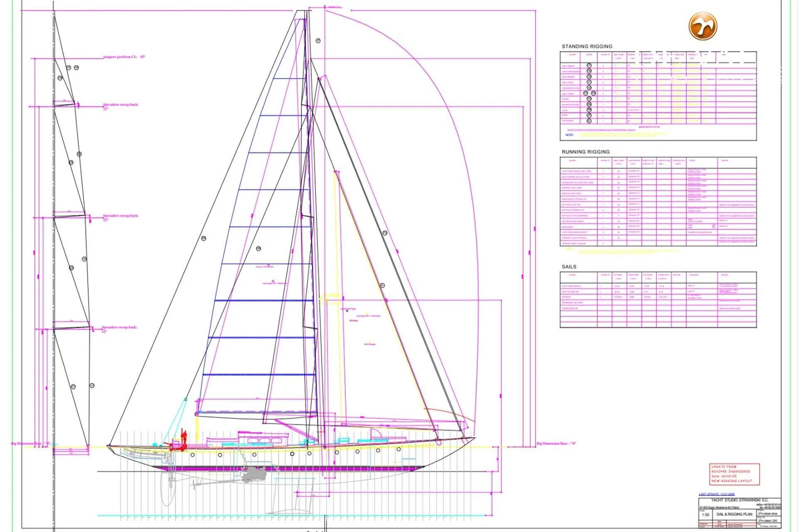The height and width of the screenshot is (532, 798).
Task: Click the paired symbol circles on the upper vertical row
Action: [589, 94]
